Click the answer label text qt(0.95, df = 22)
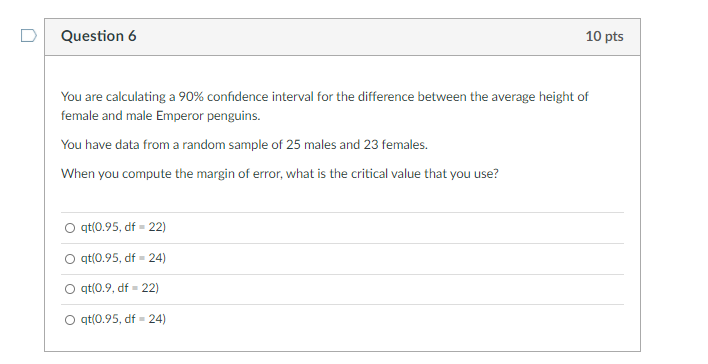This screenshot has width=708, height=364. point(123,227)
